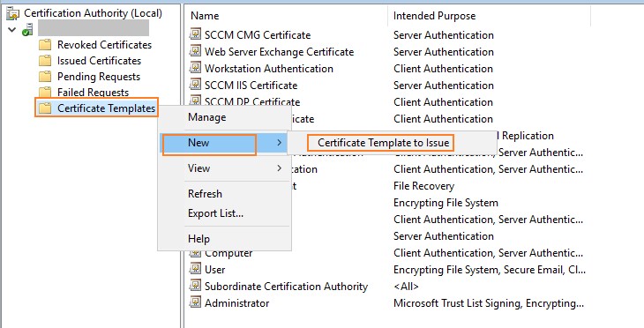The height and width of the screenshot is (328, 644).
Task: Select Certificate Templates tree node
Action: point(106,108)
